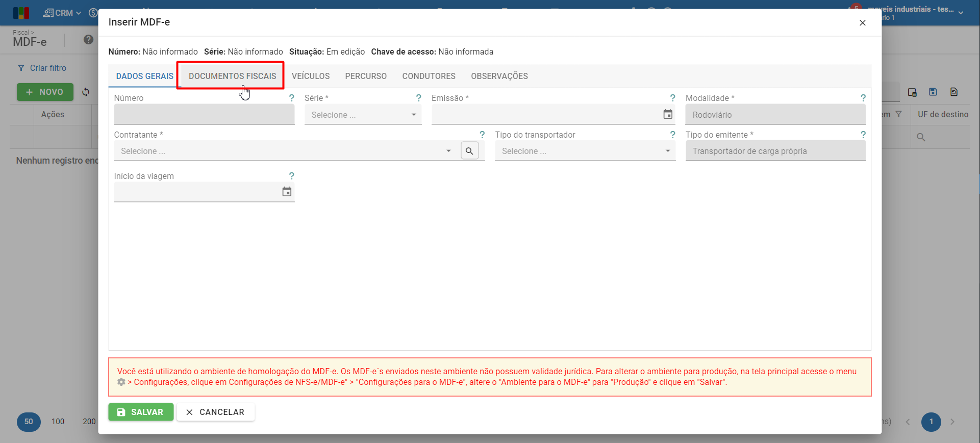Show help for the Número field

(292, 98)
